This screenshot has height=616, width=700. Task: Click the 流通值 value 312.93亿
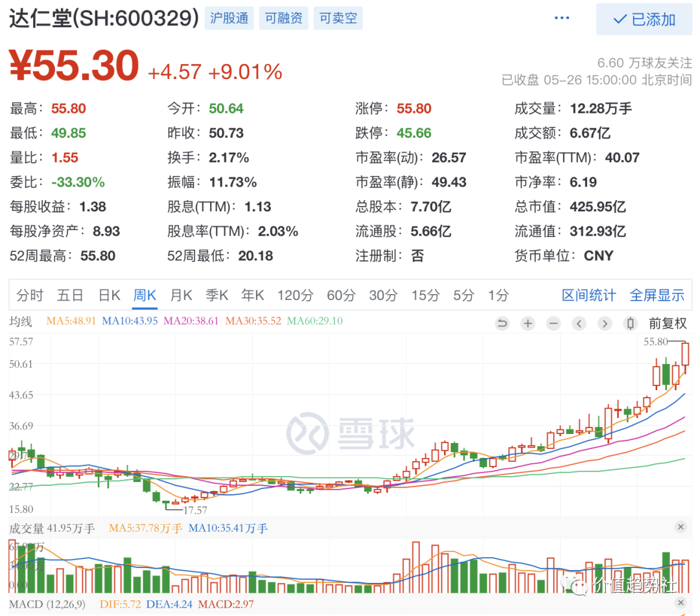[598, 231]
